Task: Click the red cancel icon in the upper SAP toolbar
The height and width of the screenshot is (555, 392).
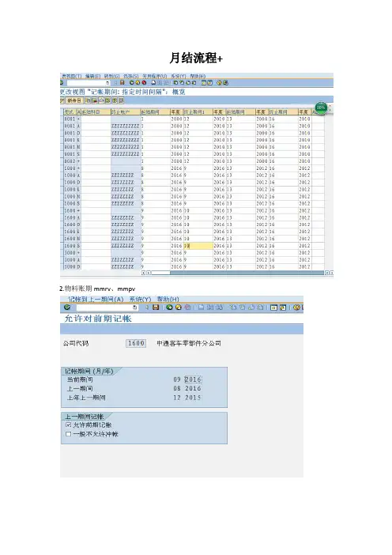Action: (144, 82)
